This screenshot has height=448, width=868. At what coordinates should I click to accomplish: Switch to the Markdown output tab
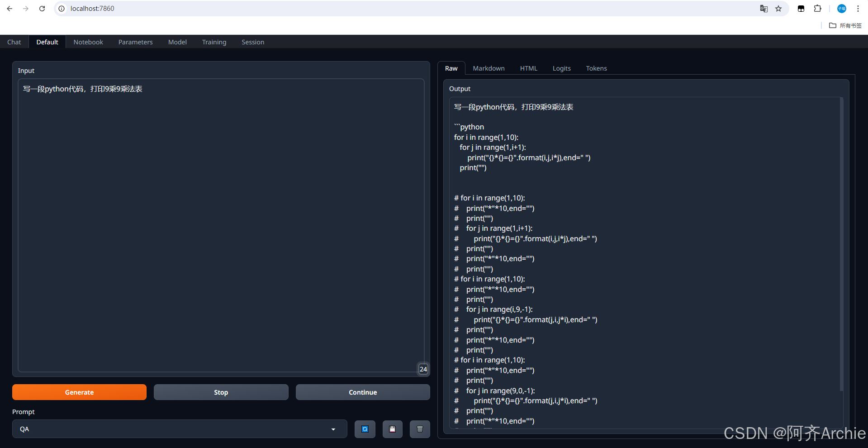[x=489, y=68]
